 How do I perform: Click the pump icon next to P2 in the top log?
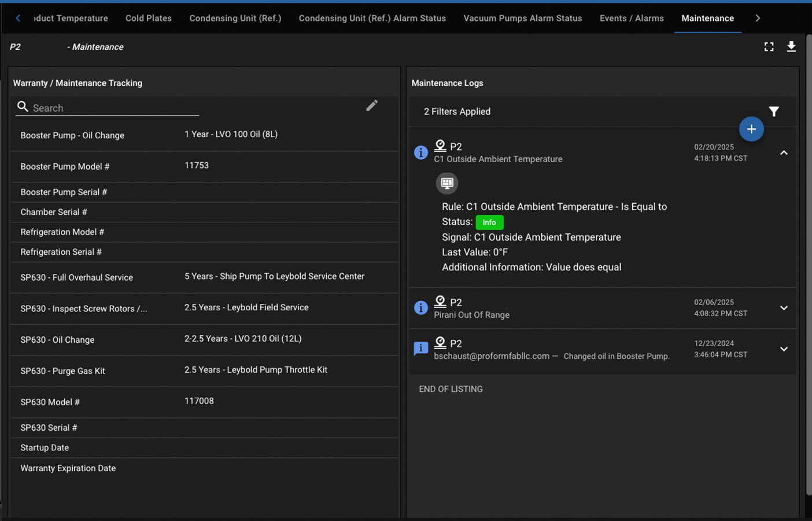click(x=440, y=145)
